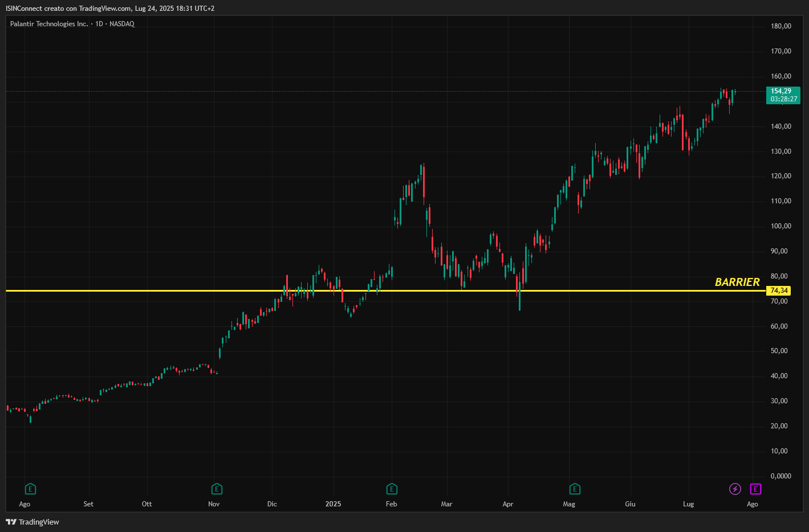
Task: Click the Feb label on time axis
Action: [391, 504]
